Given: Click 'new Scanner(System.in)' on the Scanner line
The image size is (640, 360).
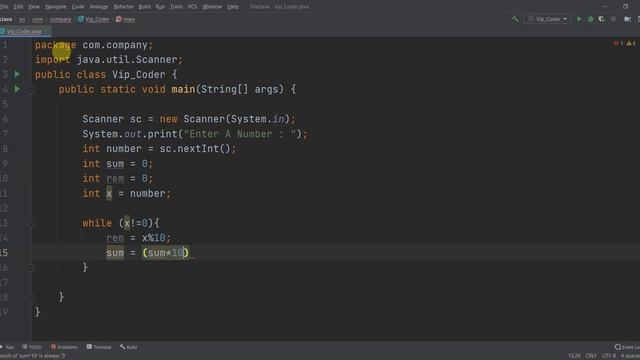Looking at the screenshot, I should click(x=224, y=119).
